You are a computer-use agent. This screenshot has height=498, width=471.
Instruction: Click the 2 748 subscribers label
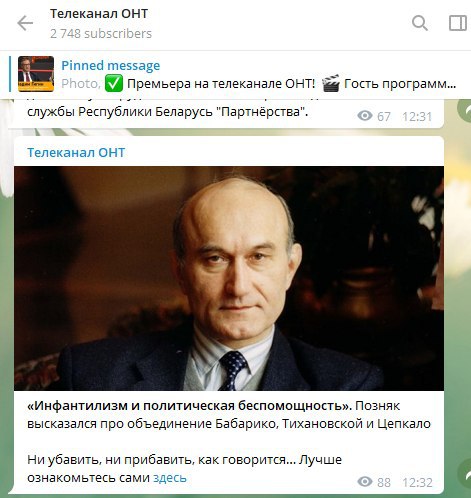(x=101, y=34)
